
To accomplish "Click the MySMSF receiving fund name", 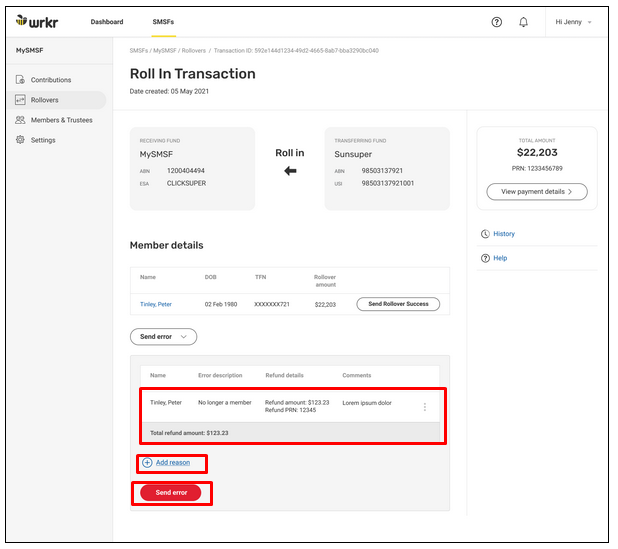I will pos(156,154).
